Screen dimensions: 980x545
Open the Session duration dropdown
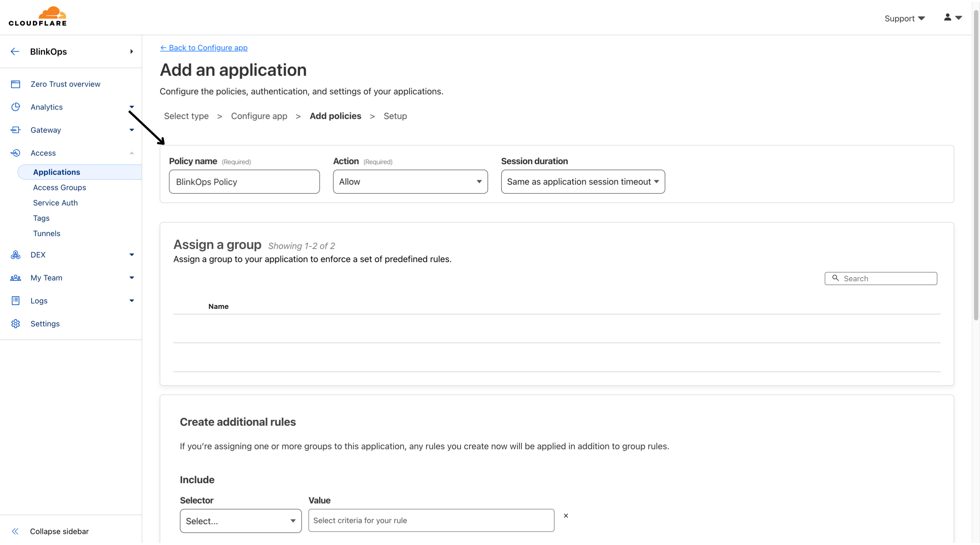point(583,182)
